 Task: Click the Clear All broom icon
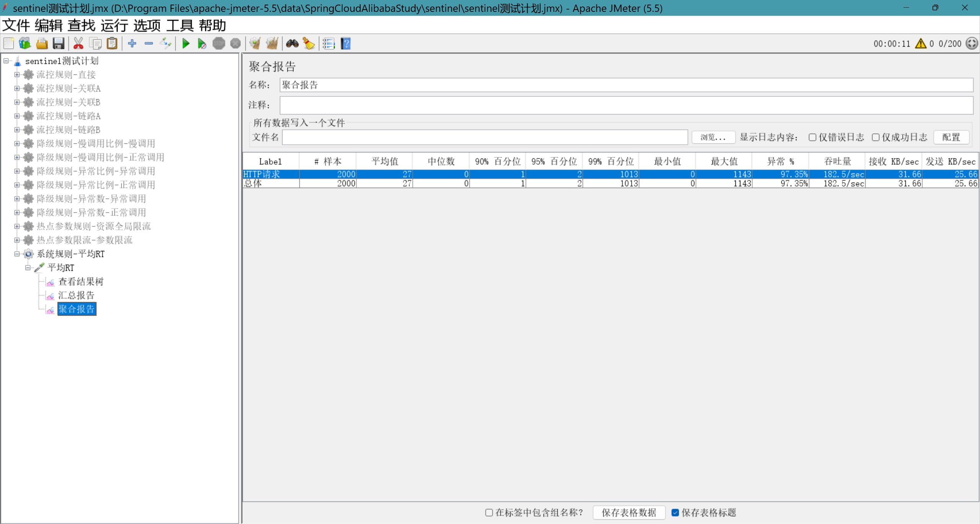(272, 44)
